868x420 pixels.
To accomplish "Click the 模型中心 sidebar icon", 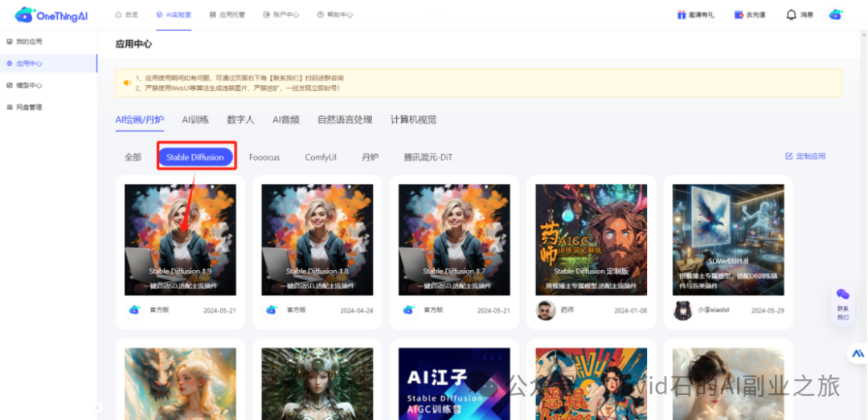I will coord(9,85).
